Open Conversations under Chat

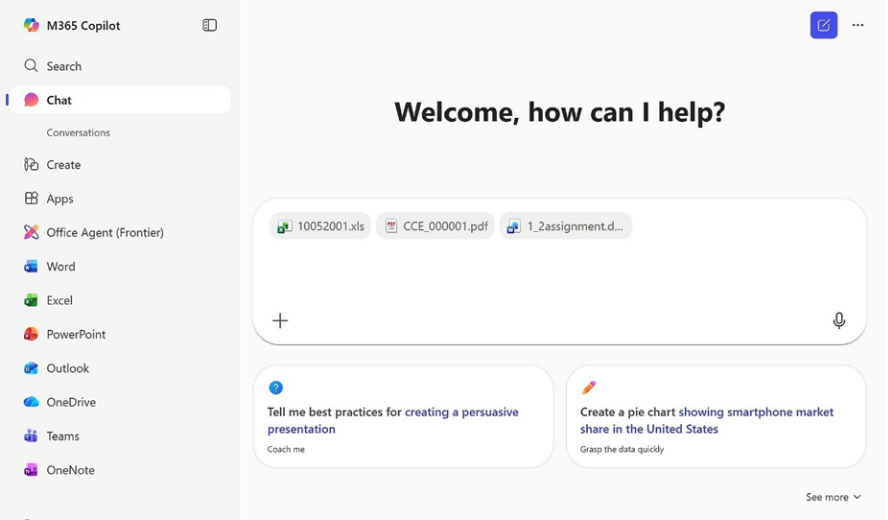(78, 133)
